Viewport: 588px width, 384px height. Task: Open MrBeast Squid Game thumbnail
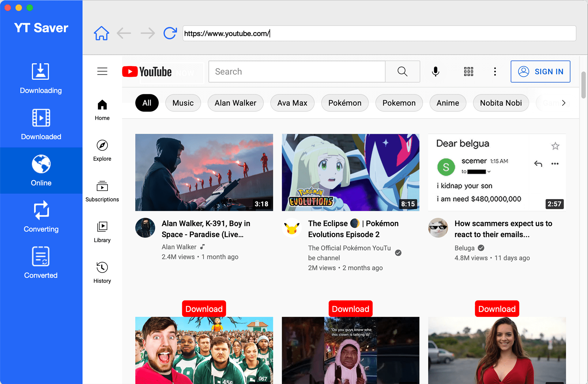[x=204, y=350]
